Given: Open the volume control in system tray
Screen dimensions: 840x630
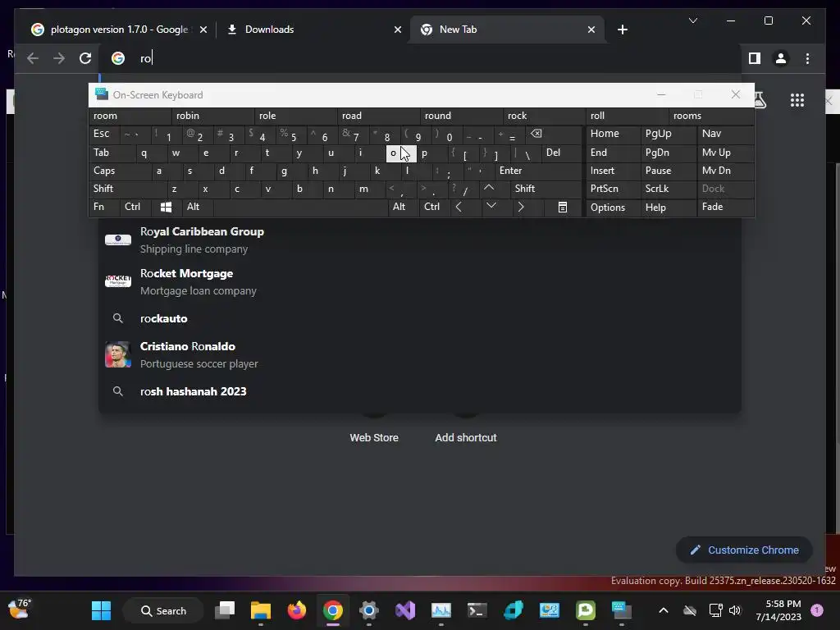Looking at the screenshot, I should [735, 610].
